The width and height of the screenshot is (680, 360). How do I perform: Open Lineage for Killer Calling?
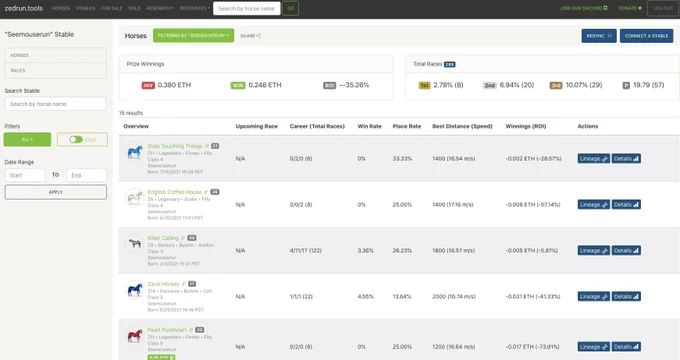point(593,251)
